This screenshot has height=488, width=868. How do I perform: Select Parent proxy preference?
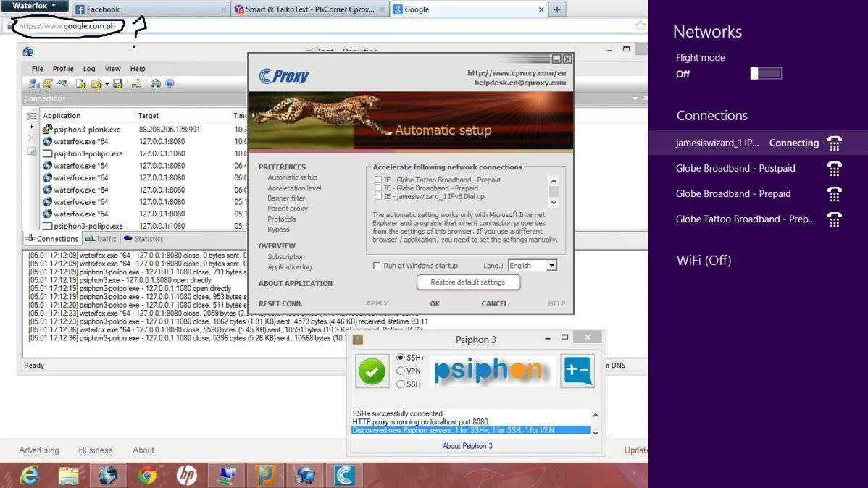coord(288,209)
